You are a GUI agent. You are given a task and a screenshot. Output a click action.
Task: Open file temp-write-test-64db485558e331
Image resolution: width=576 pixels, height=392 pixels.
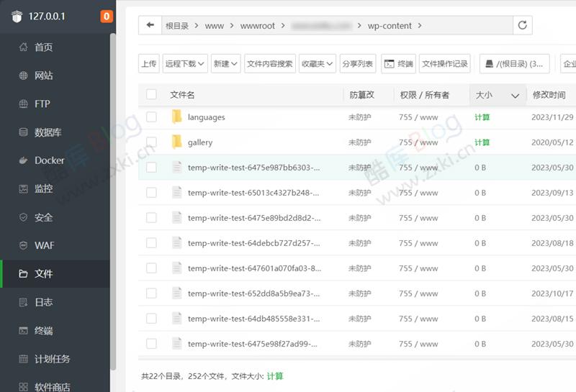254,319
